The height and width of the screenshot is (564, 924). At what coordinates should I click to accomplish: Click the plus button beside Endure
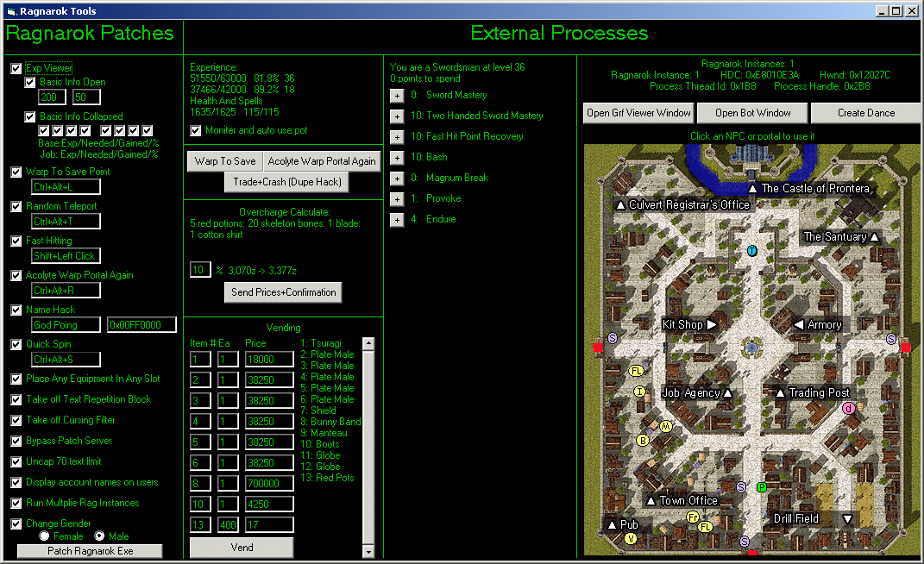coord(397,220)
